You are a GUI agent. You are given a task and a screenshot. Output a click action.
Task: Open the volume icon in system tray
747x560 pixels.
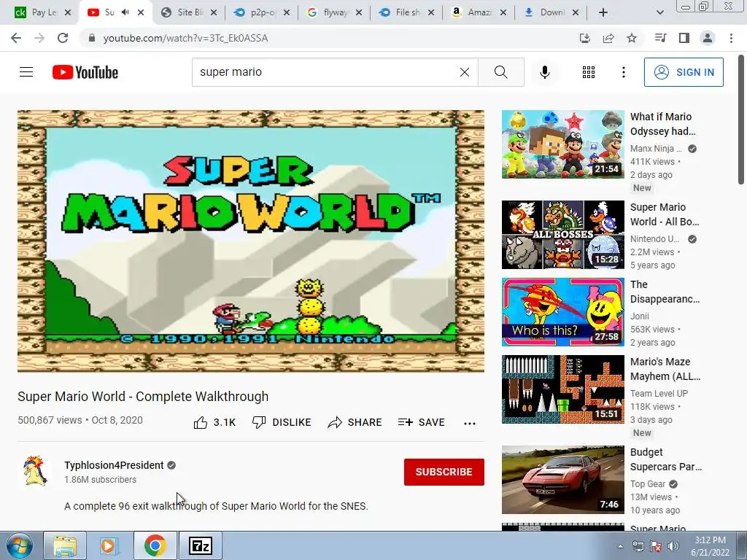click(673, 546)
